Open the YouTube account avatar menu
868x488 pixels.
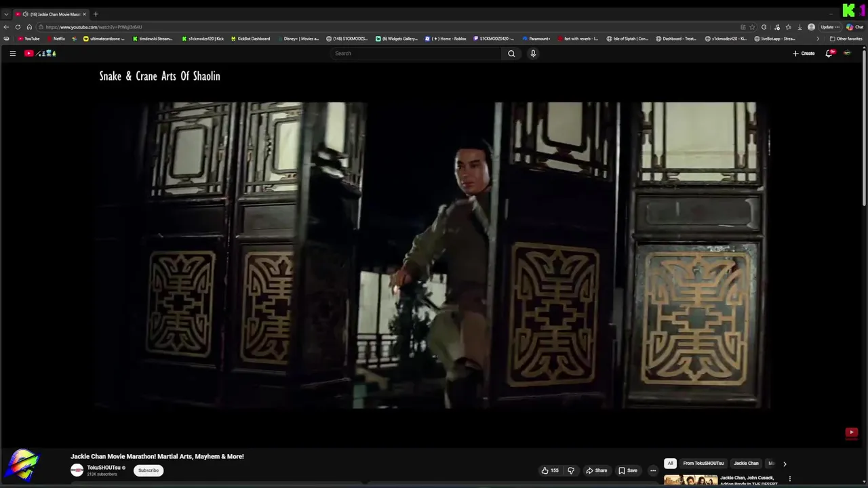click(847, 54)
